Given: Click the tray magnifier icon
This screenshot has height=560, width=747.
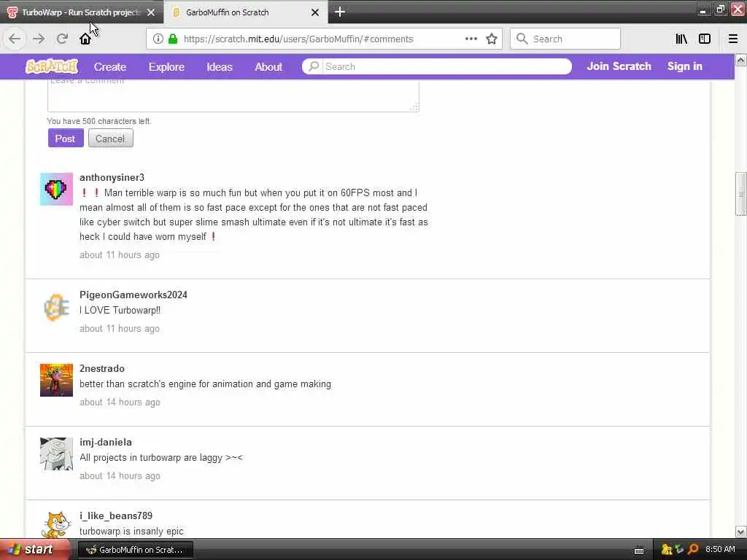Looking at the screenshot, I should point(693,550).
